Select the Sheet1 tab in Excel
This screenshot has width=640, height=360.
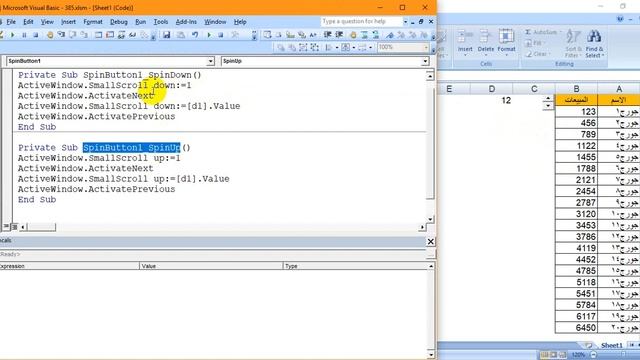point(611,345)
